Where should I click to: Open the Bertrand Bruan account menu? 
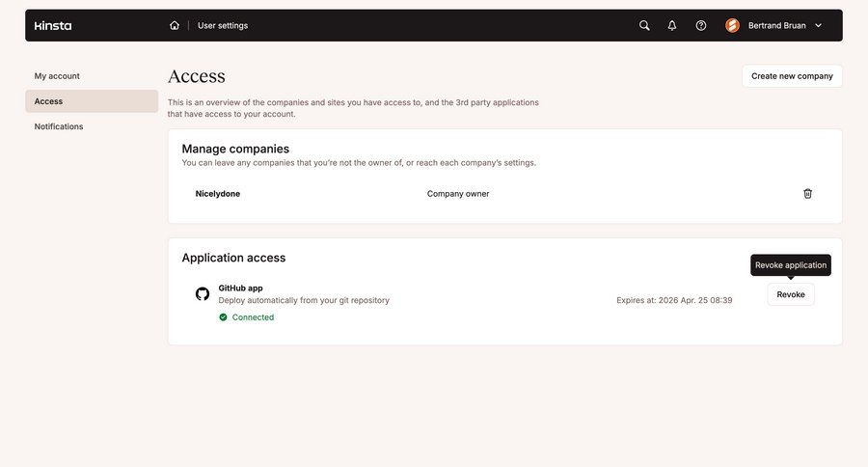(x=777, y=26)
